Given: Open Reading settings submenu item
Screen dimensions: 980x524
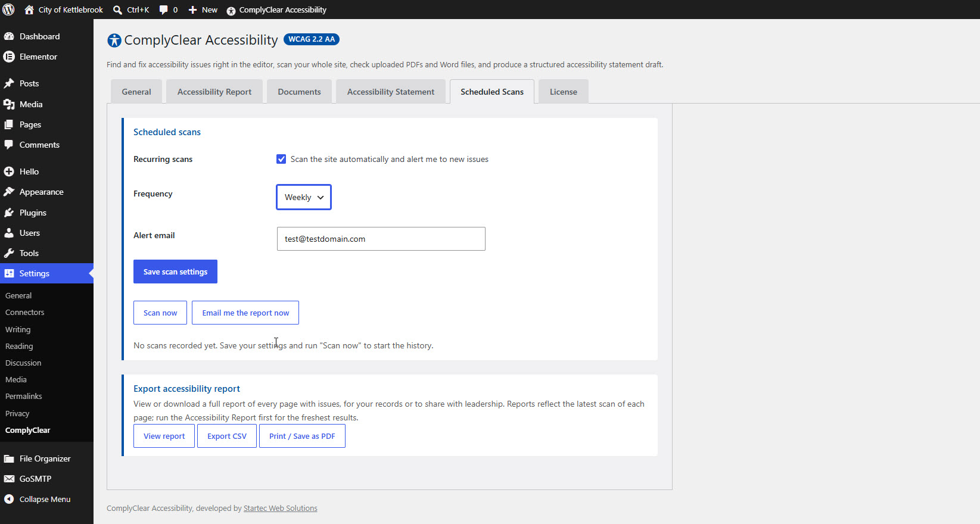Looking at the screenshot, I should click(x=19, y=346).
